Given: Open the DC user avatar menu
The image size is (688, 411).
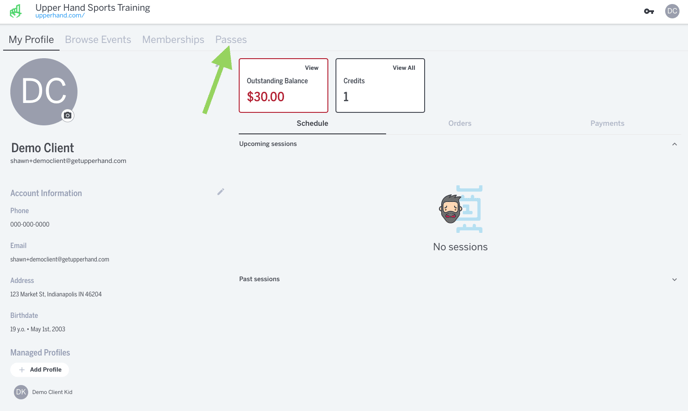Looking at the screenshot, I should [672, 11].
